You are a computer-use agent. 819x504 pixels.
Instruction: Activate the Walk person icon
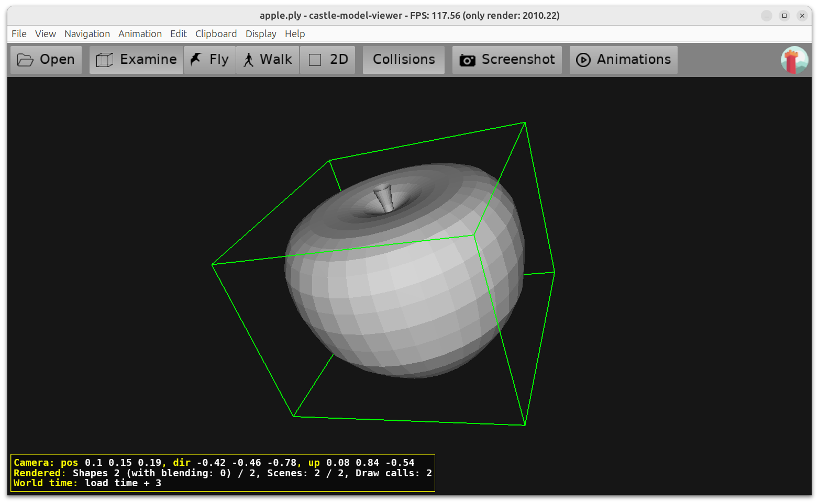[x=249, y=60]
